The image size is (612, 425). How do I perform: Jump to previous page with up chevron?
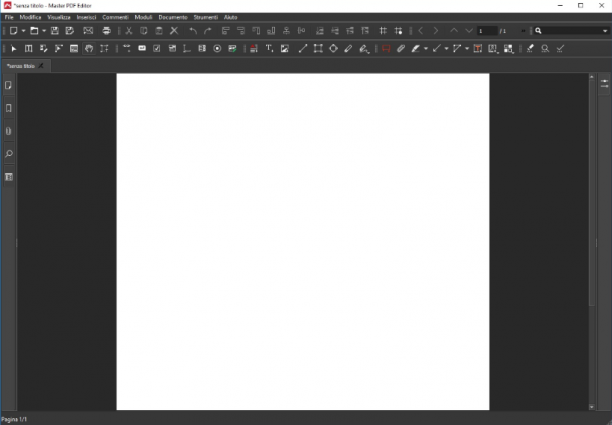click(x=454, y=31)
